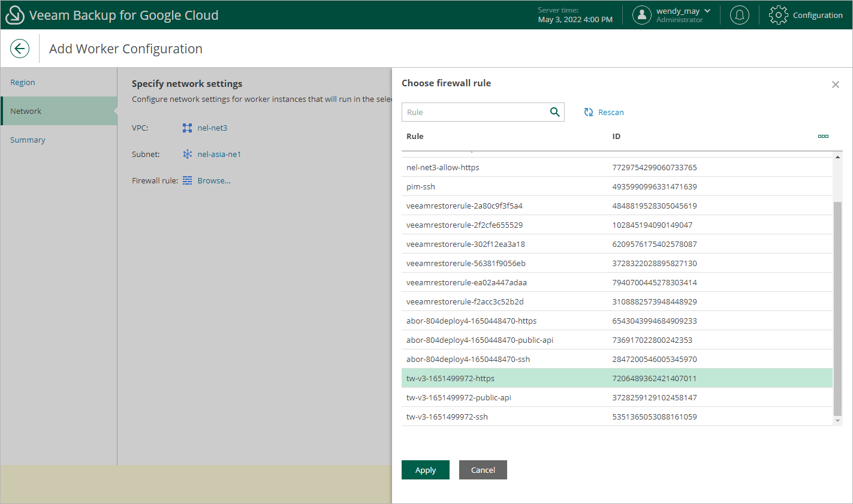Click the VPC network icon
The height and width of the screenshot is (504, 853).
tap(187, 128)
